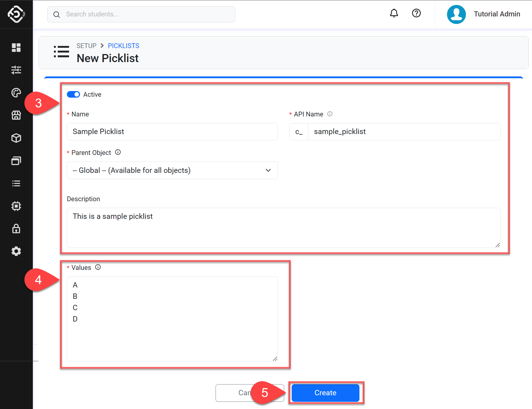Click the API Name info icon
Viewport: 532px width, 409px height.
click(330, 114)
